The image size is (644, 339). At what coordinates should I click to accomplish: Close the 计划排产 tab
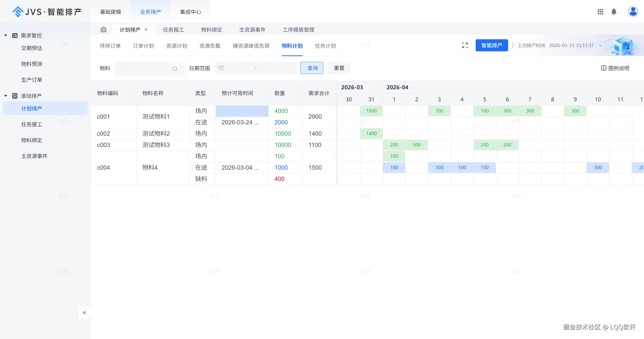pyautogui.click(x=146, y=30)
